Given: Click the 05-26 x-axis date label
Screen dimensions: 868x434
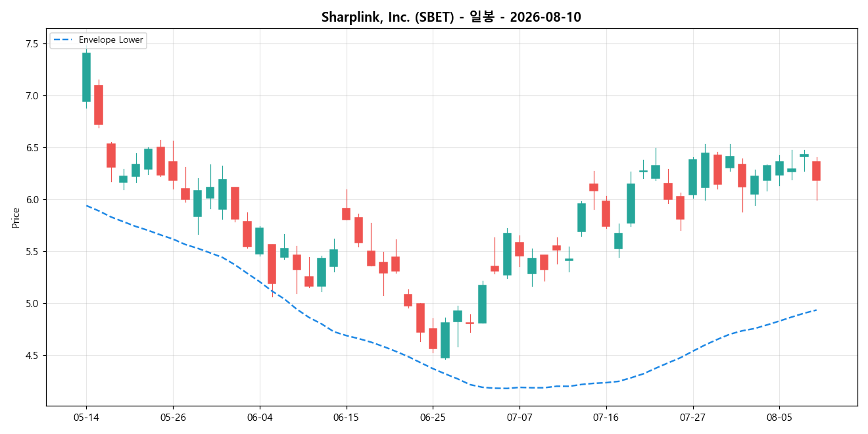Looking at the screenshot, I should tap(173, 418).
